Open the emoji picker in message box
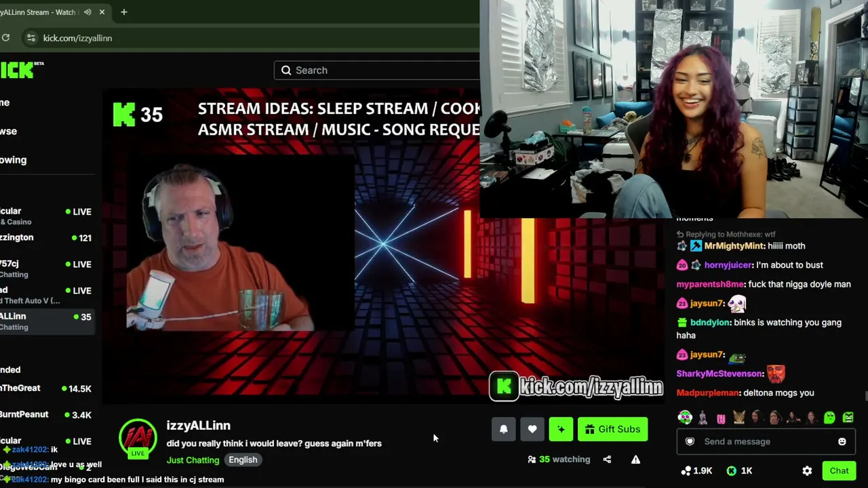The width and height of the screenshot is (868, 488). tap(842, 442)
